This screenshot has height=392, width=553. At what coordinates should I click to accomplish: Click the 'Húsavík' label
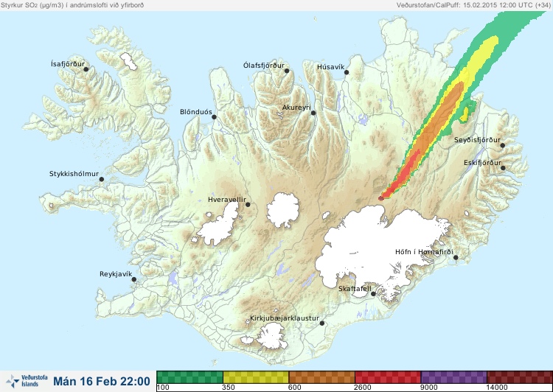point(330,66)
